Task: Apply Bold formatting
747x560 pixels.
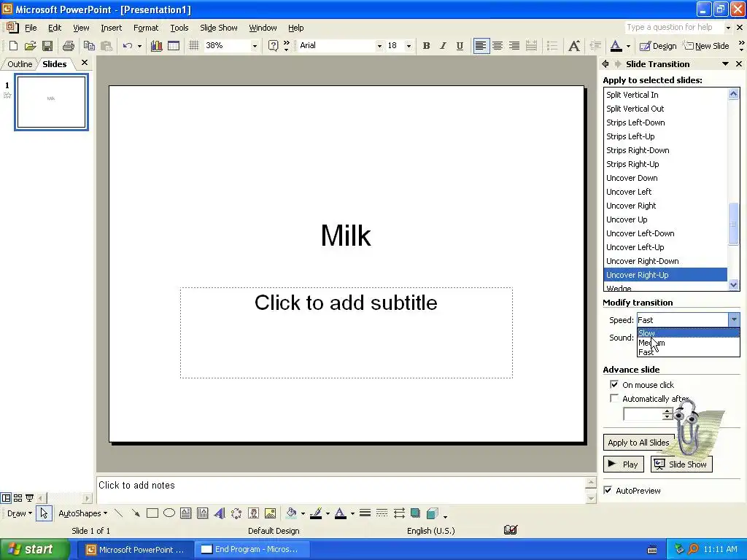Action: click(426, 46)
